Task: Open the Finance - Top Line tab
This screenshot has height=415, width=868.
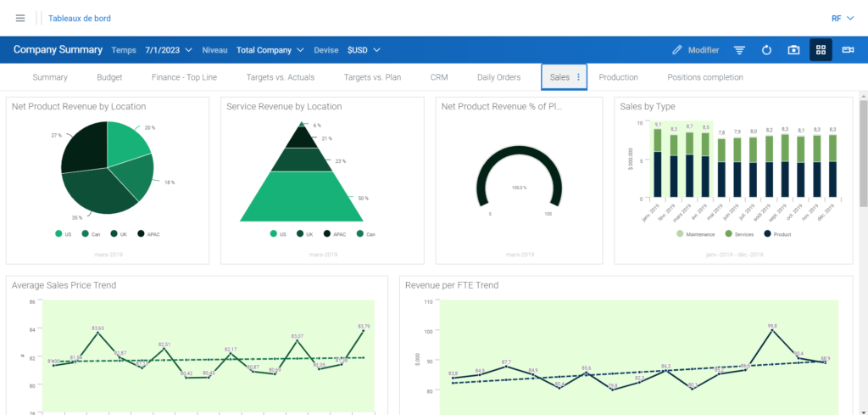Action: point(184,77)
